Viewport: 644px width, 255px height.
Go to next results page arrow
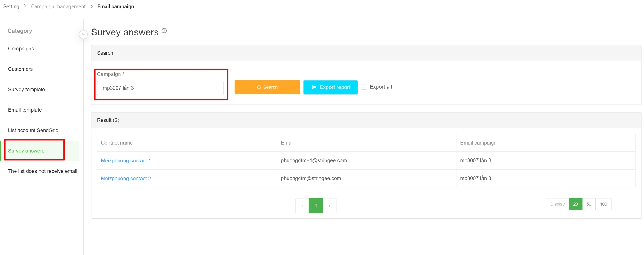coord(330,206)
